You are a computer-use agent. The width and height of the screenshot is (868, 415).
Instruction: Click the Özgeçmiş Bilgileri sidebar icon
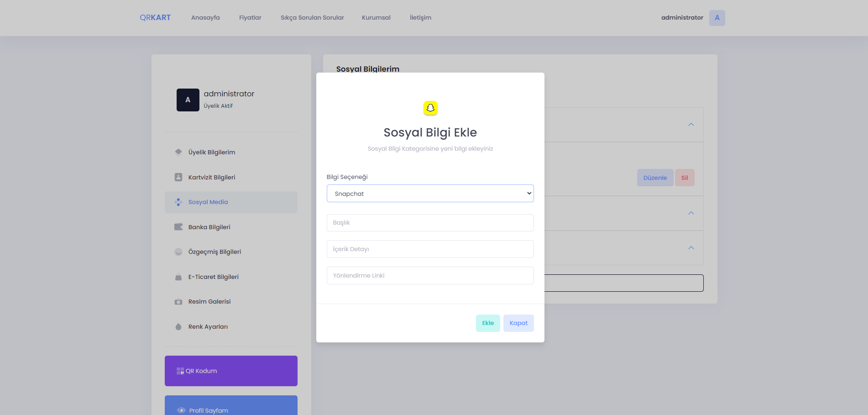[x=178, y=252]
